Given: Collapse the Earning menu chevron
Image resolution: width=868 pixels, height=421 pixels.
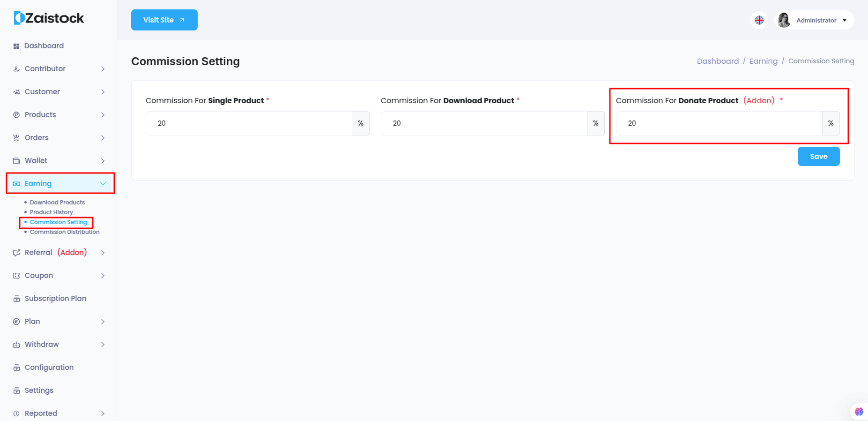Looking at the screenshot, I should pos(103,184).
